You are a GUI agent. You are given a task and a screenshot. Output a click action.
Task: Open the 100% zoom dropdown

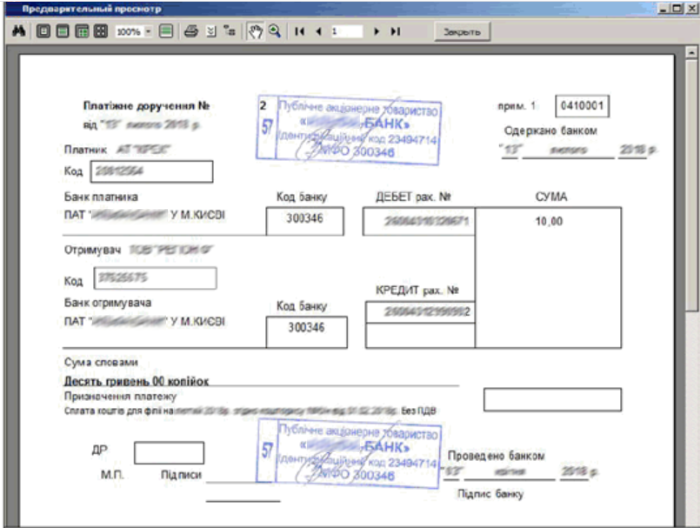coord(148,32)
